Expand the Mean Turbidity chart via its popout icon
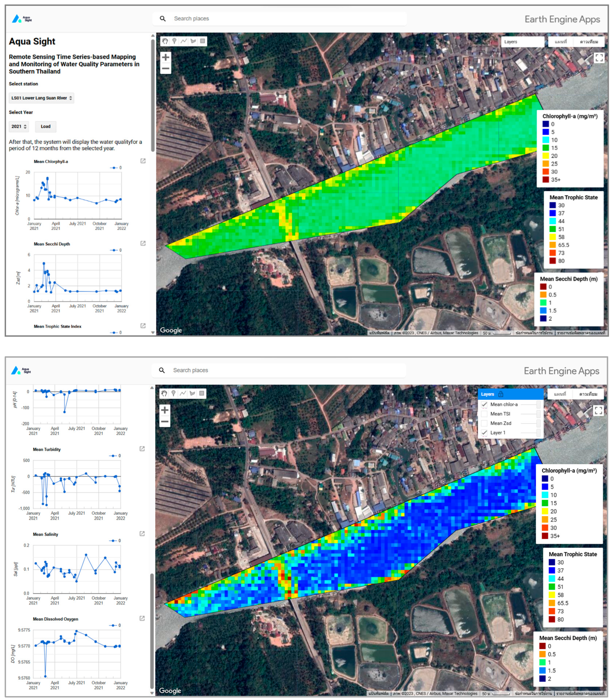612x700 pixels. pyautogui.click(x=142, y=449)
